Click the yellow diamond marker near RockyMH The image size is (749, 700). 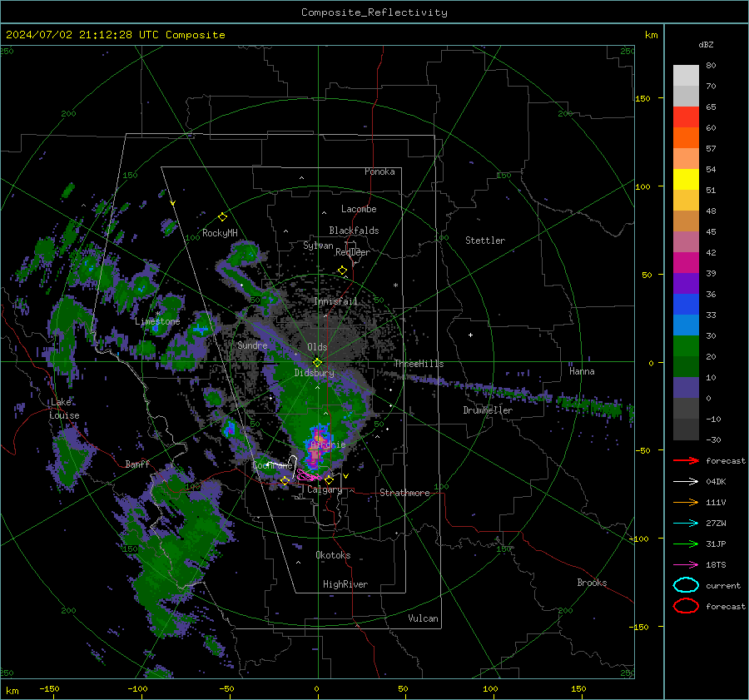click(x=222, y=217)
